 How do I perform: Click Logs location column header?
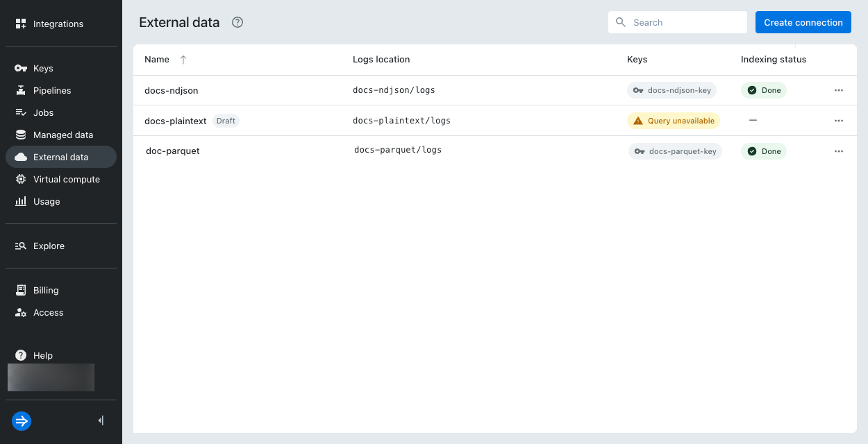click(x=381, y=60)
